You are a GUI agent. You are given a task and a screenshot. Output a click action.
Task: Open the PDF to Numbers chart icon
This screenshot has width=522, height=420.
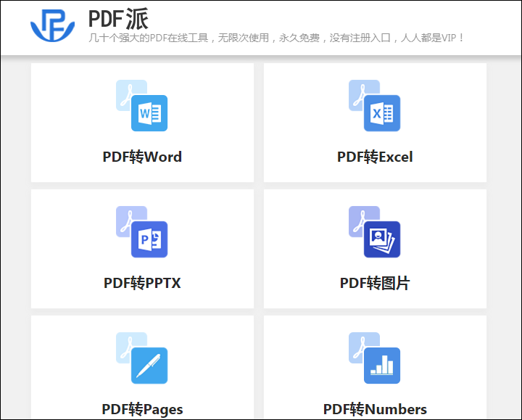[375, 358]
